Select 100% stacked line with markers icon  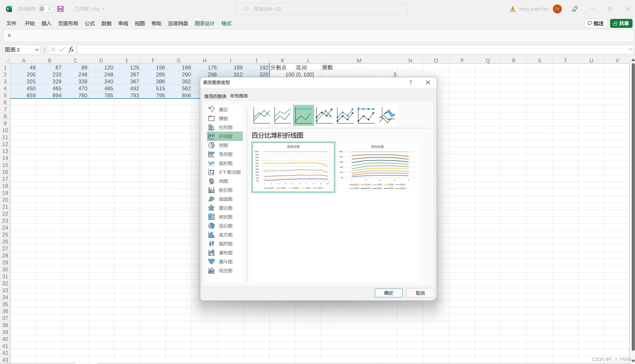pos(366,115)
